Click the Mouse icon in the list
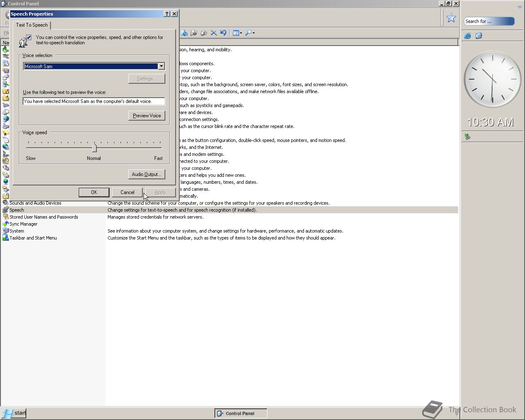 coord(5,140)
